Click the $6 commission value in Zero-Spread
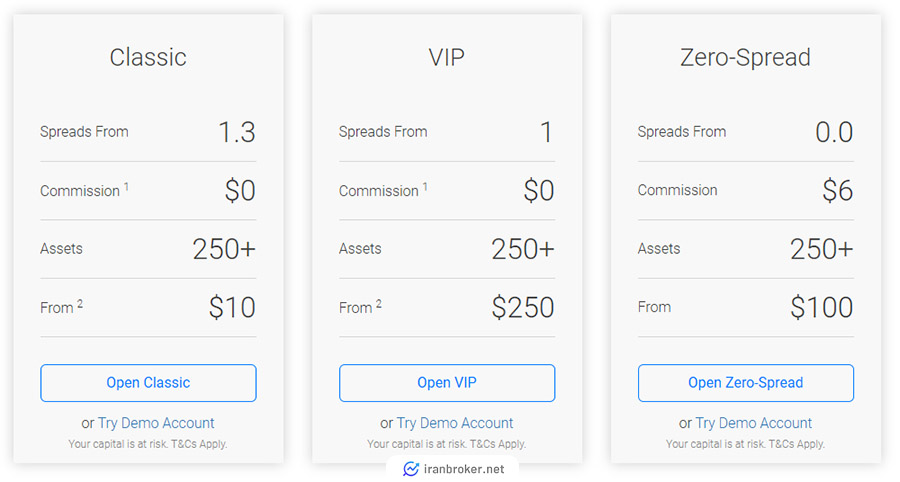900x482 pixels. [837, 191]
